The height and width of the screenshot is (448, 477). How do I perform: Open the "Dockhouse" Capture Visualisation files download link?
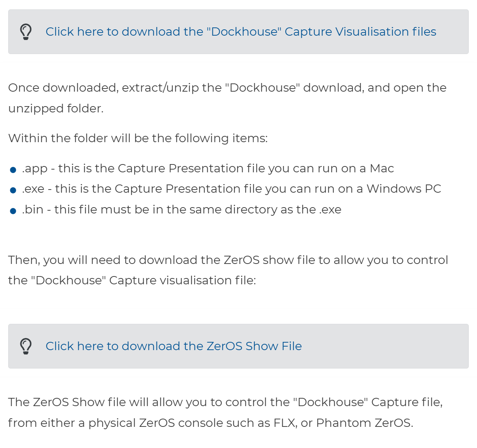tap(241, 32)
